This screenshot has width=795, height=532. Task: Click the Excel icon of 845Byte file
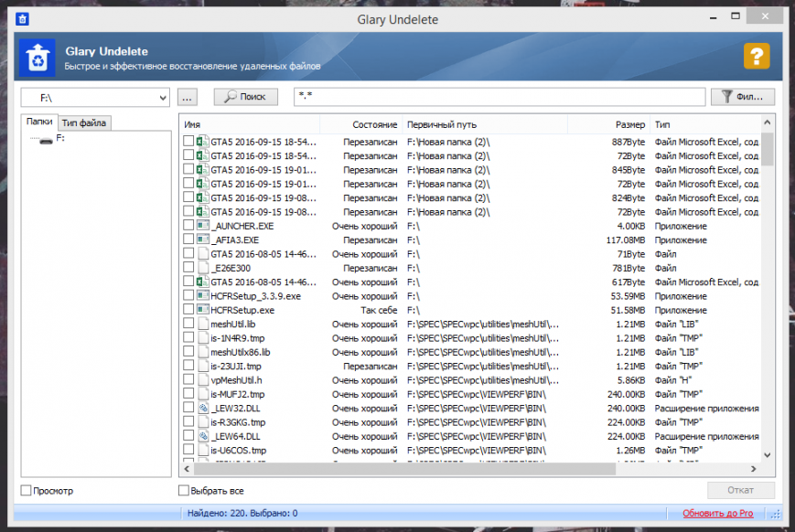click(x=203, y=169)
